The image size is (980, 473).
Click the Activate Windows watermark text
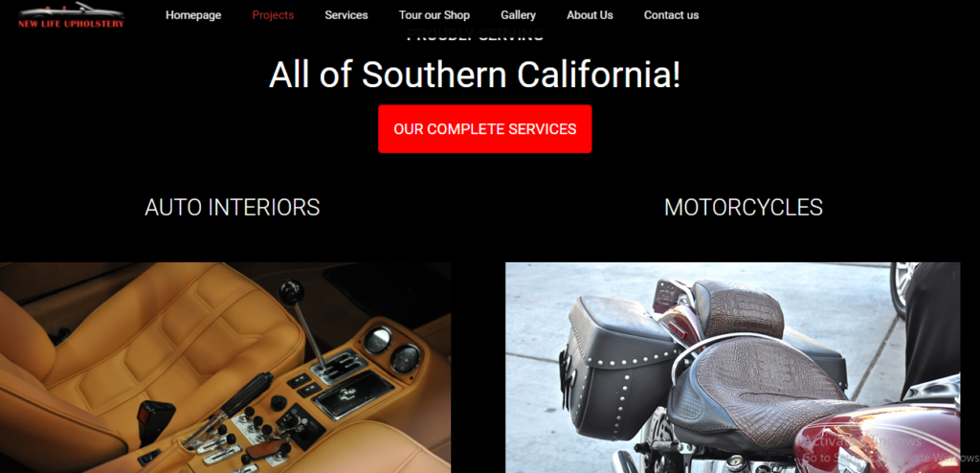click(861, 441)
